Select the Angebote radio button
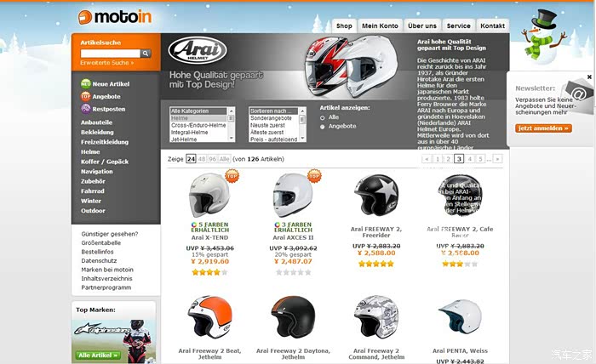The height and width of the screenshot is (364, 596). (x=323, y=127)
